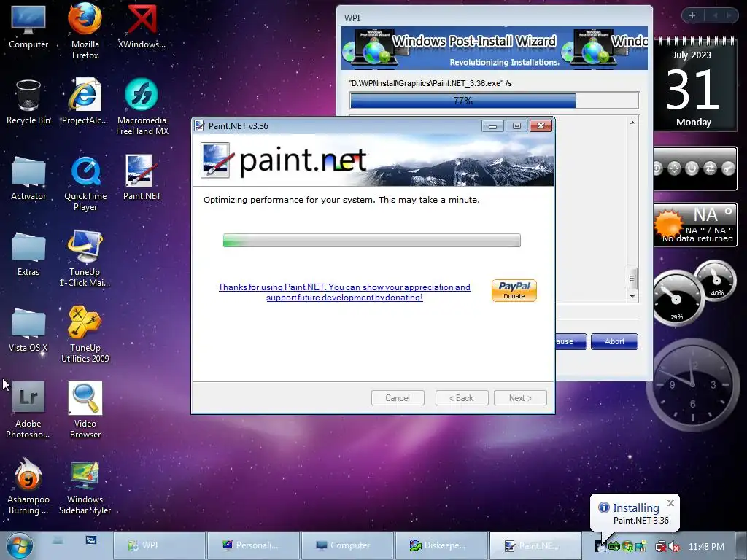
Task: Add a gadget with the sidebar plus button
Action: (x=692, y=15)
